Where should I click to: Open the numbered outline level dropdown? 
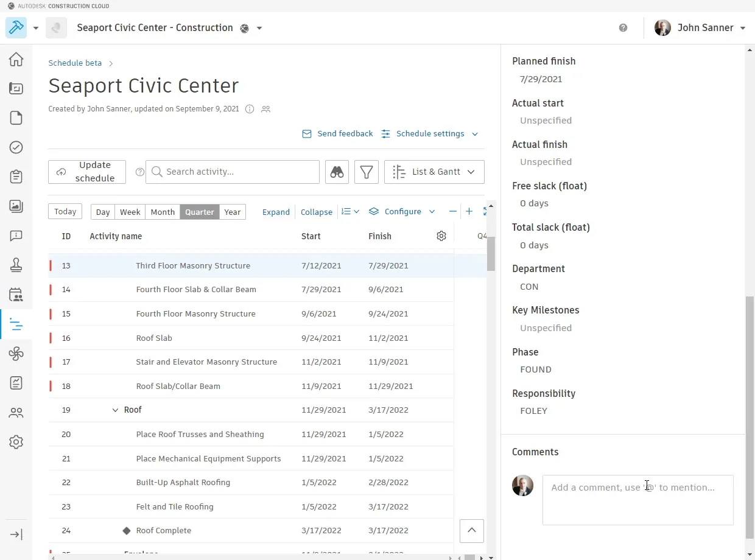point(350,211)
